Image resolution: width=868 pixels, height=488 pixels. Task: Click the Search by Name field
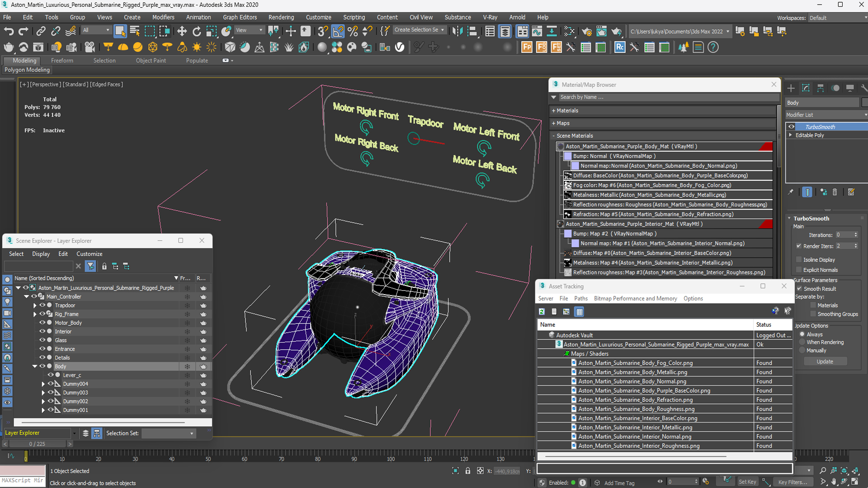(668, 97)
